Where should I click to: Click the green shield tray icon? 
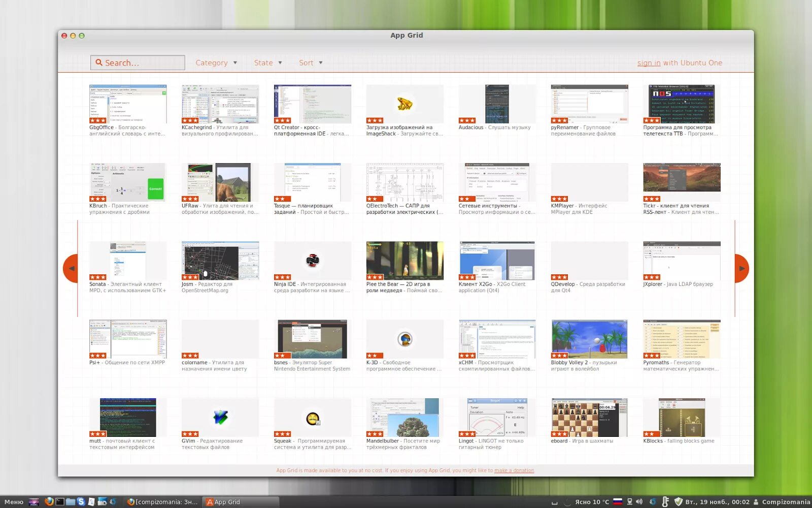click(678, 502)
